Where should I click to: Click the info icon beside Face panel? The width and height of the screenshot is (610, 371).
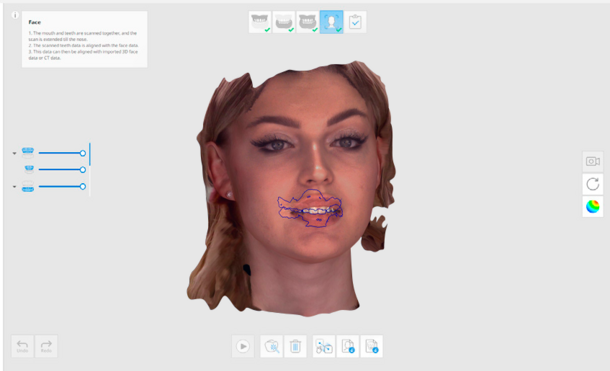[15, 15]
